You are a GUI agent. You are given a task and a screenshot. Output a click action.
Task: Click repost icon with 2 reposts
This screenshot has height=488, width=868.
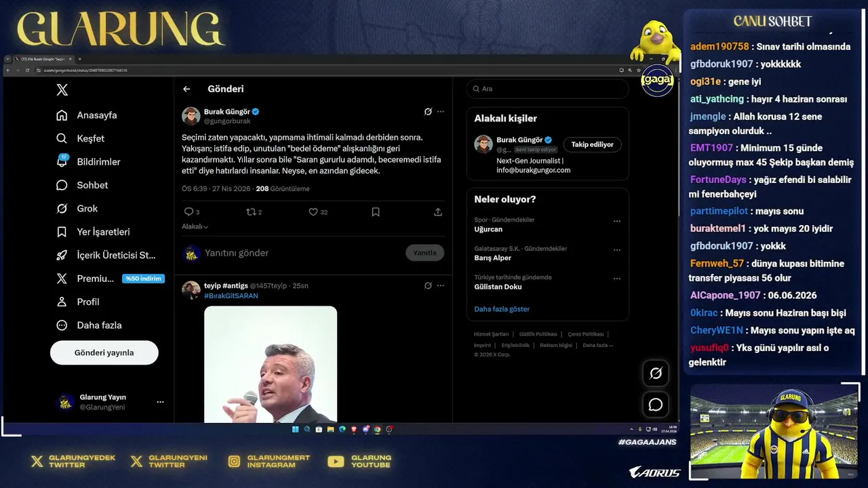pyautogui.click(x=254, y=212)
